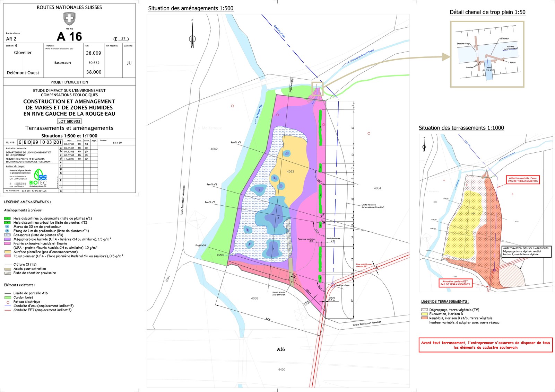The width and height of the screenshot is (555, 392).
Task: Click the Talus pionnier salmon swatch
Action: (x=7, y=256)
